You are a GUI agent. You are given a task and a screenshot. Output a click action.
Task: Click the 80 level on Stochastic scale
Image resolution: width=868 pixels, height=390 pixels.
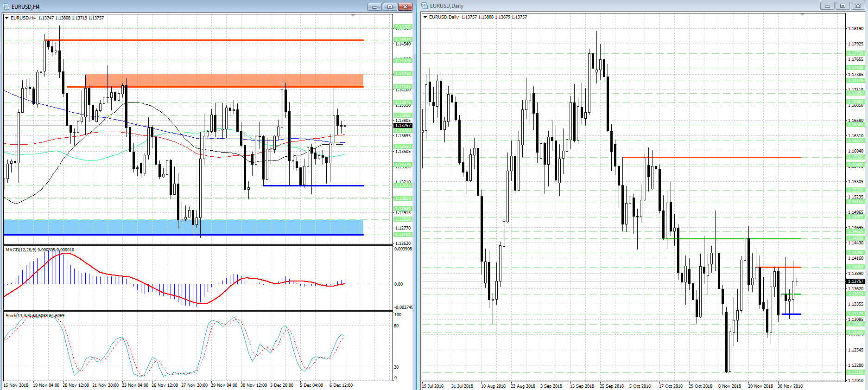coord(396,326)
